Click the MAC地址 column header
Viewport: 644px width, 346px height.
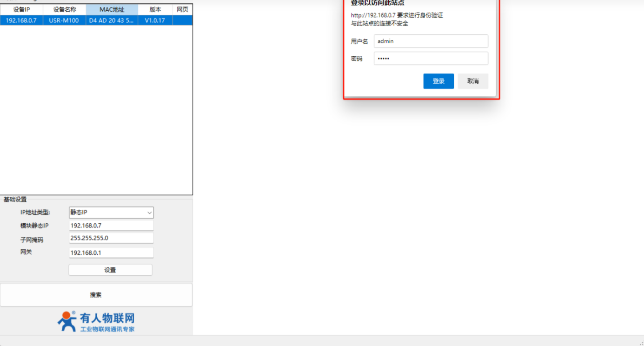(112, 9)
